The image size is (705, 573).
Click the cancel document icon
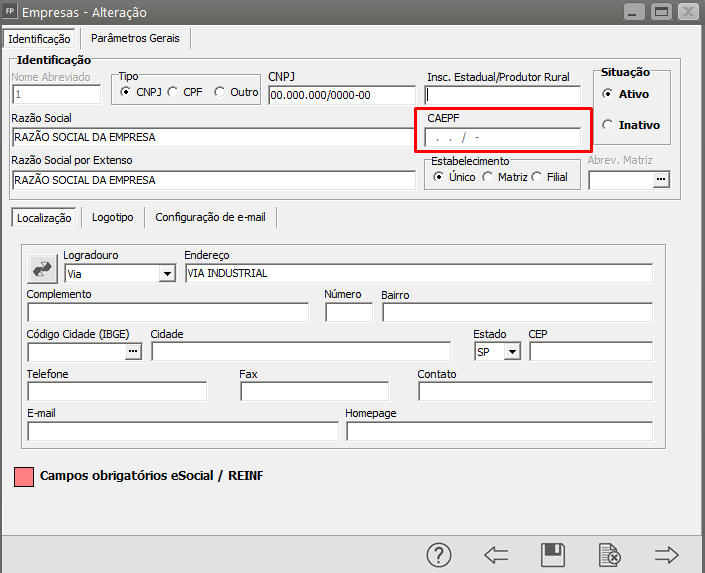point(609,555)
